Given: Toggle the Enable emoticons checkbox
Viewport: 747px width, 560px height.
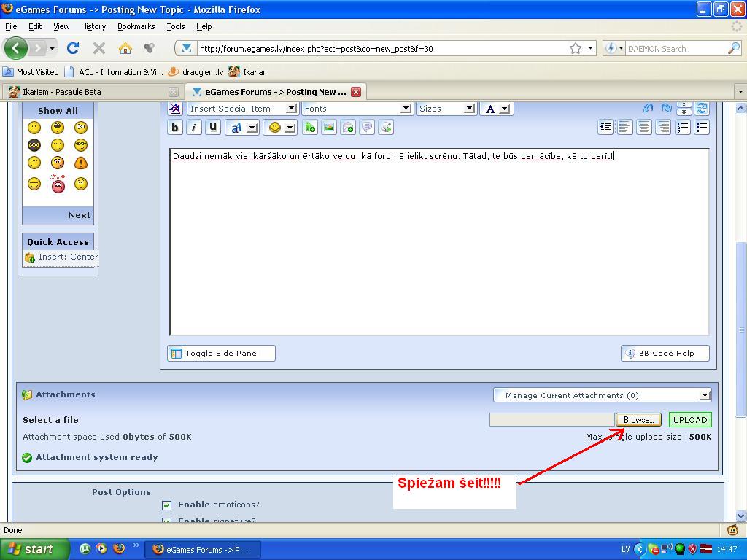Looking at the screenshot, I should click(167, 505).
